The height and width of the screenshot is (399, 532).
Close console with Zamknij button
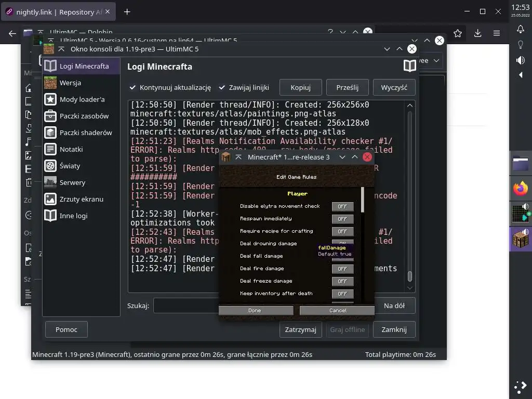[x=394, y=329]
